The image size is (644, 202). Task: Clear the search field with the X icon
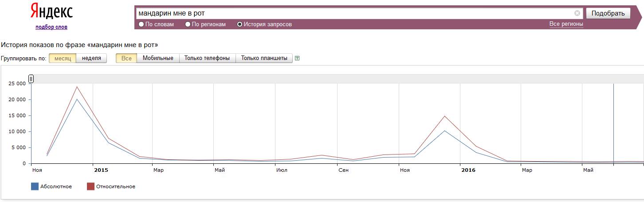577,13
